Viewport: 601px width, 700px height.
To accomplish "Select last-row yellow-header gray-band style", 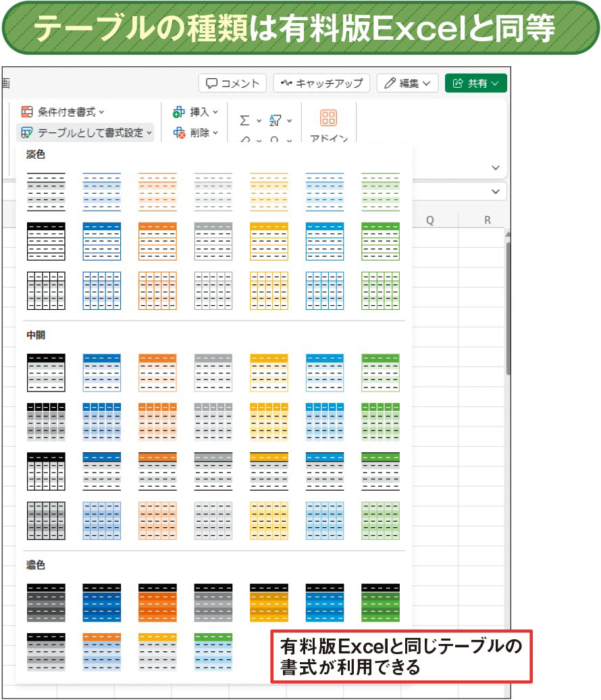I will (157, 652).
